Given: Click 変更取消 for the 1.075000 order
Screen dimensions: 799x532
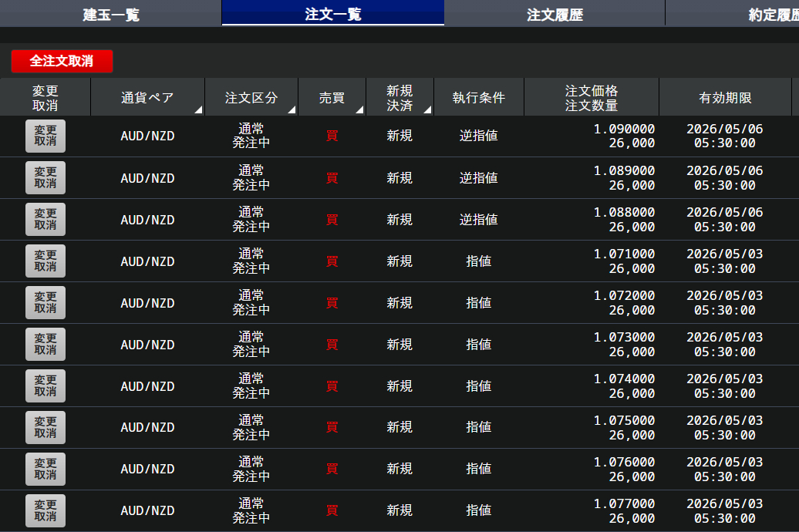Looking at the screenshot, I should pyautogui.click(x=46, y=428).
